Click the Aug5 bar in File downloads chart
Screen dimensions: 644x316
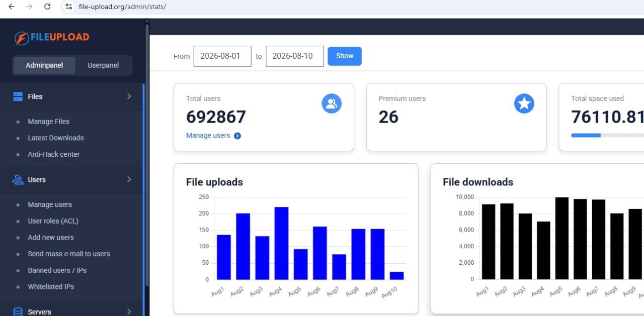pyautogui.click(x=562, y=238)
